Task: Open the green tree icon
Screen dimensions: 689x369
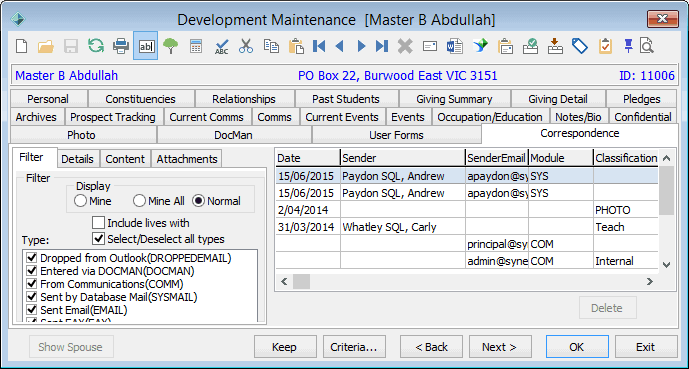Action: tap(170, 46)
